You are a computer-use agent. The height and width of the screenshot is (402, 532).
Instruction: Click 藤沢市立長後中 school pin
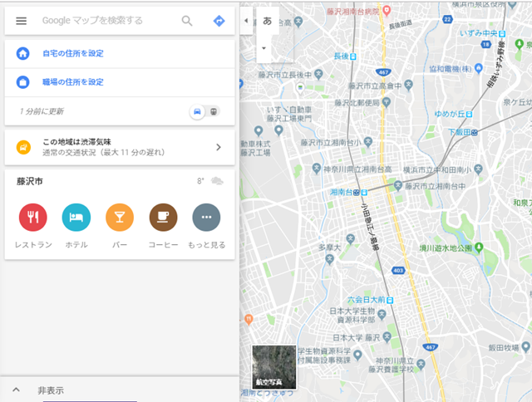(318, 74)
